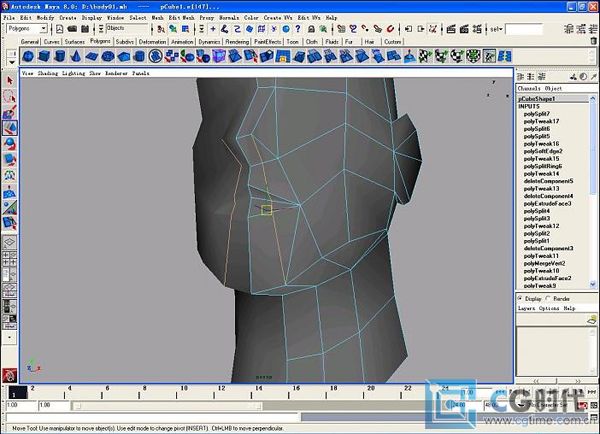Viewport: 600px width, 434px height.
Task: Click the New Scene icon
Action: [60, 29]
